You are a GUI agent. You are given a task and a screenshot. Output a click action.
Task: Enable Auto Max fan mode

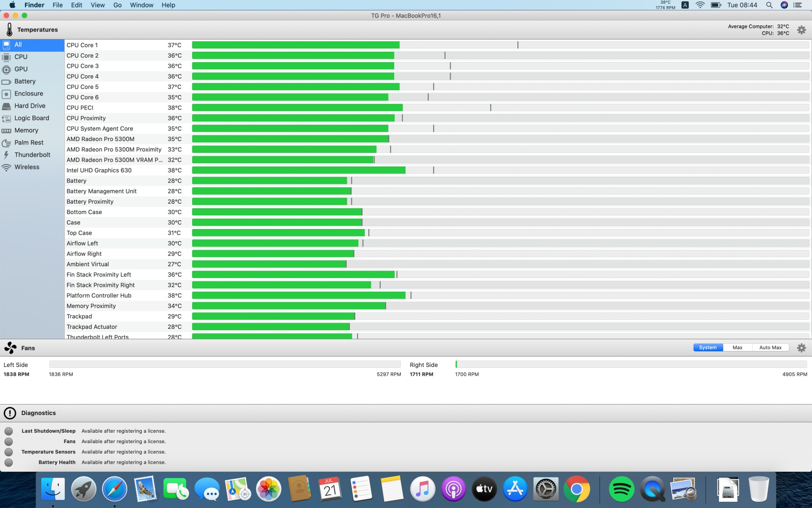coord(770,348)
